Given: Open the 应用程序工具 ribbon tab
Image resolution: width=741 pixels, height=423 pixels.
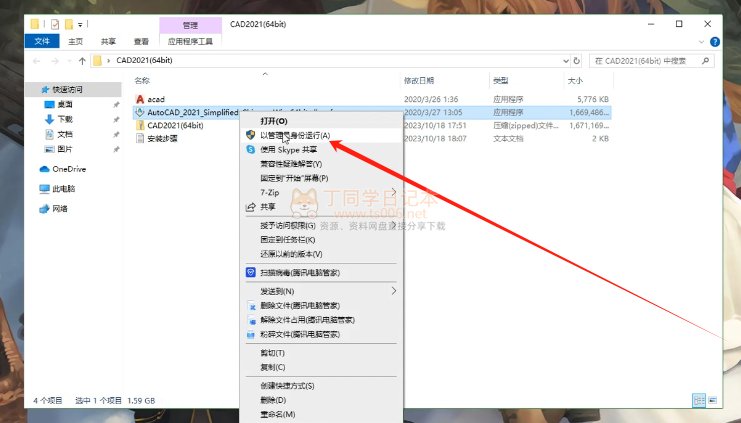Looking at the screenshot, I should (x=190, y=42).
